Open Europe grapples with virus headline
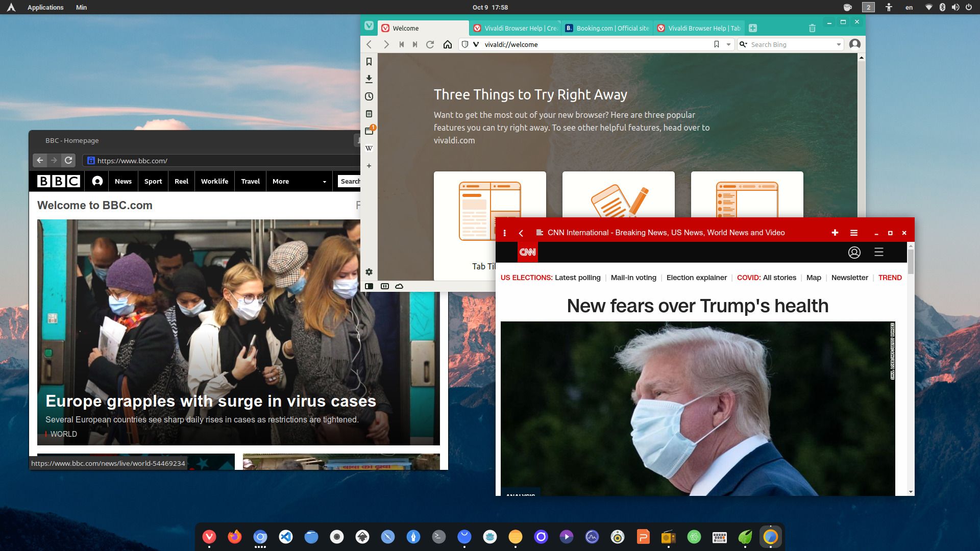The height and width of the screenshot is (551, 980). [210, 401]
